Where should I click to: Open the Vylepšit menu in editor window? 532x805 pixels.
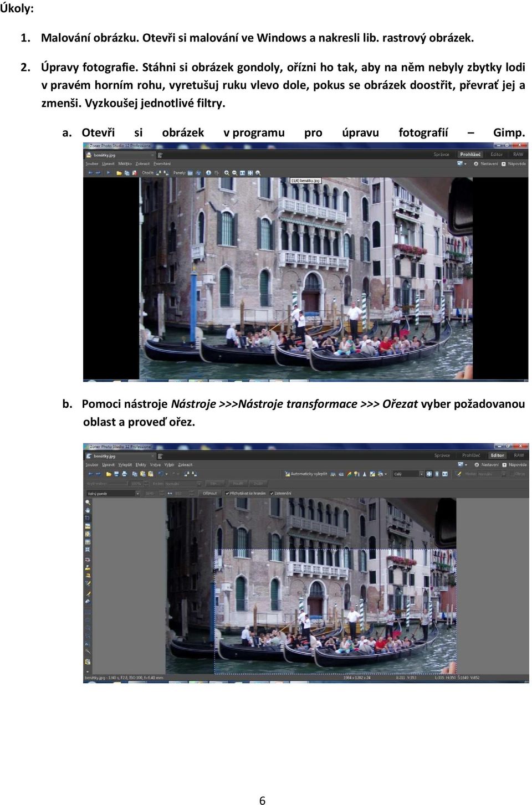point(125,465)
